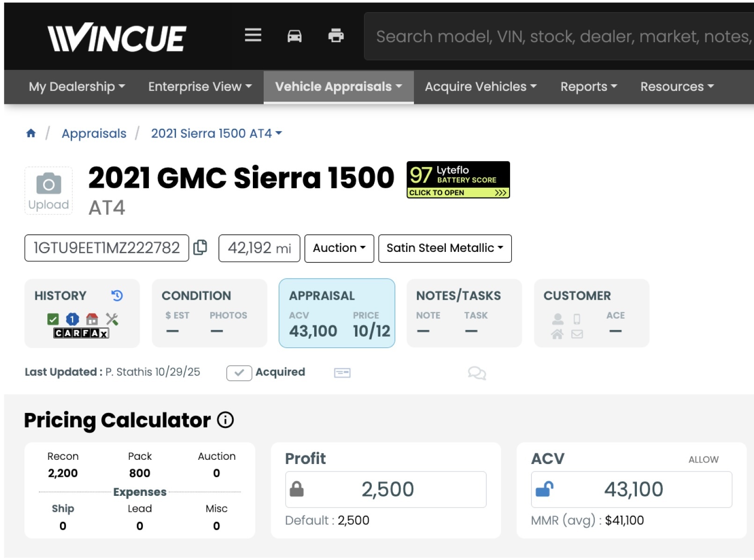Open the Acquire Vehicles menu

tap(480, 87)
